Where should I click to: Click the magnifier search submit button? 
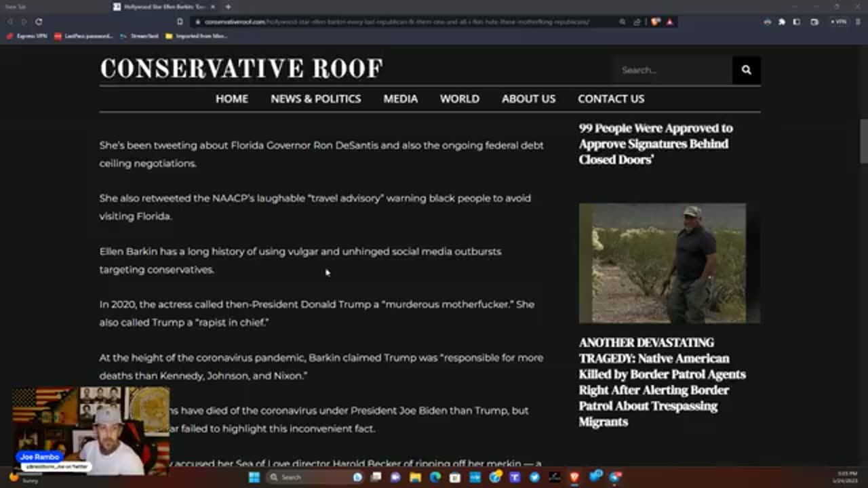[x=746, y=70]
